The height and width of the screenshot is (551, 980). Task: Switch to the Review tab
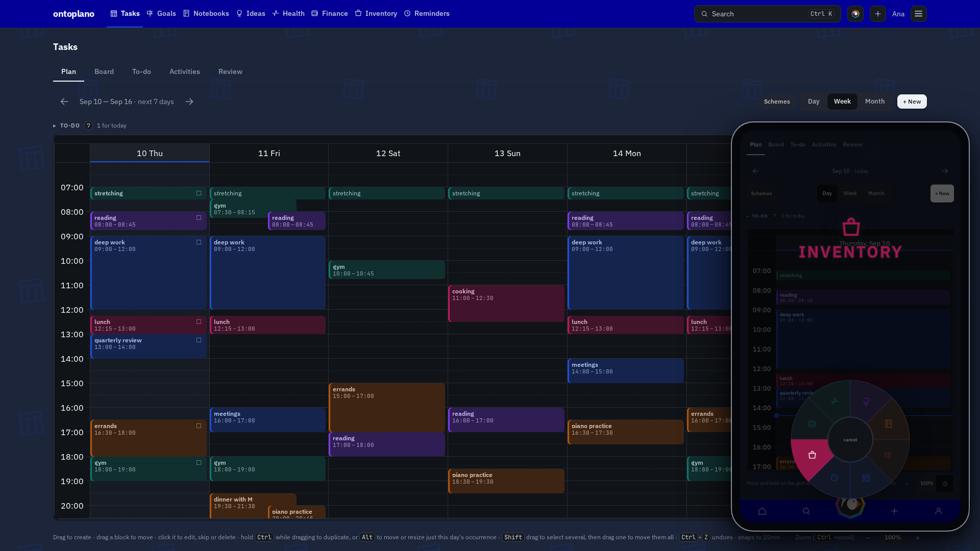coord(230,72)
